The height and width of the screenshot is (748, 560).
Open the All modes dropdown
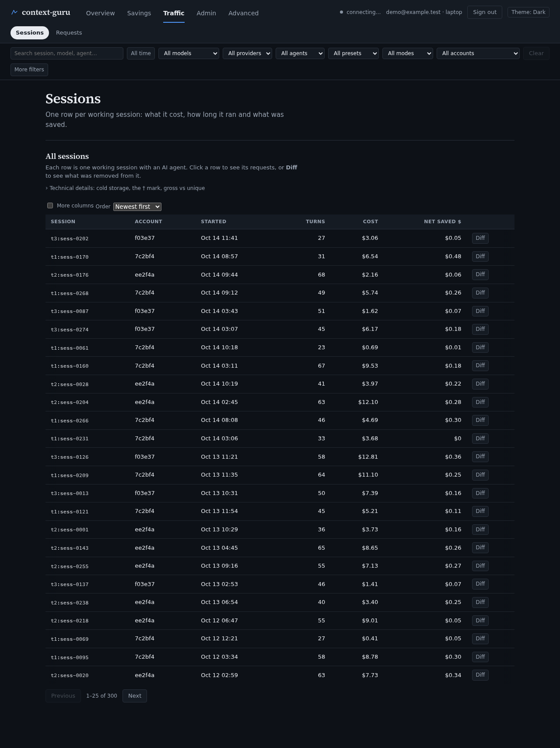click(408, 53)
